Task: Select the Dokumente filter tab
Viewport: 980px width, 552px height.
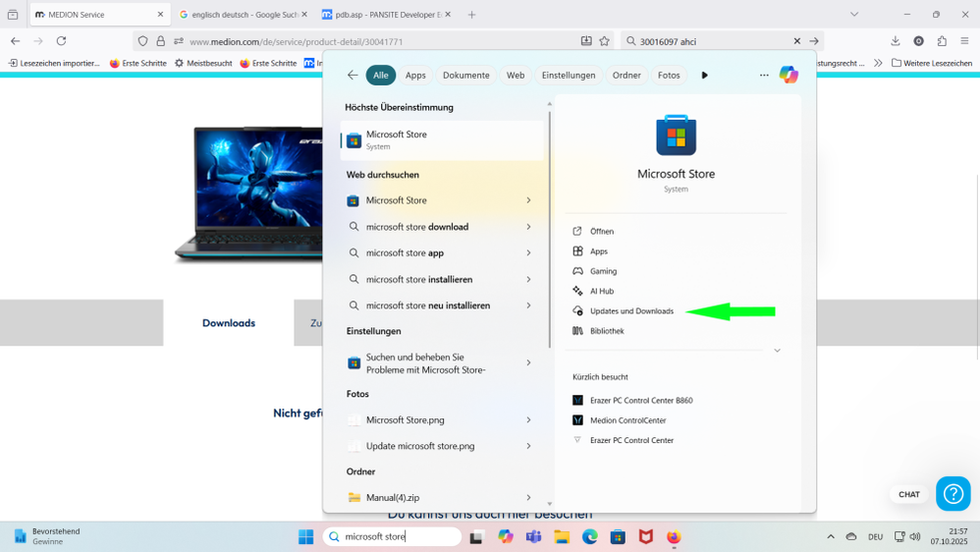Action: point(466,75)
